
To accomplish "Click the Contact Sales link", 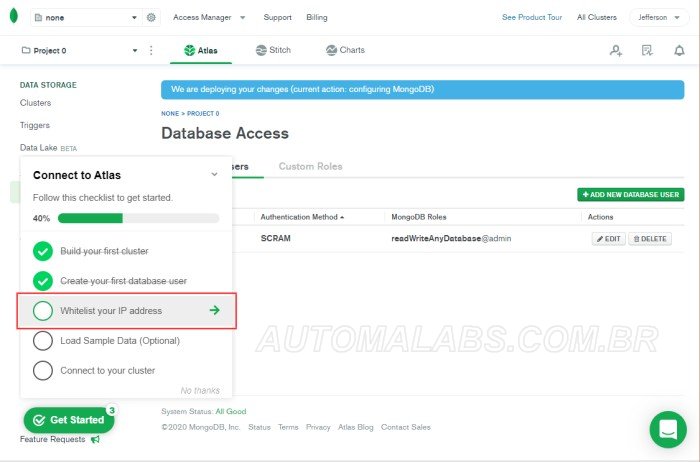I will [x=406, y=427].
